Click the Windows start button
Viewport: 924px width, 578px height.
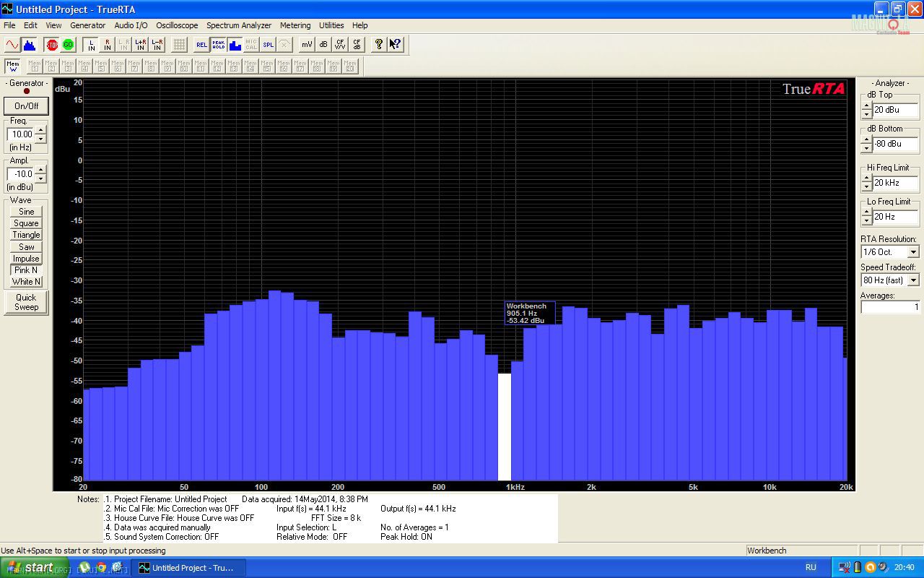(34, 567)
